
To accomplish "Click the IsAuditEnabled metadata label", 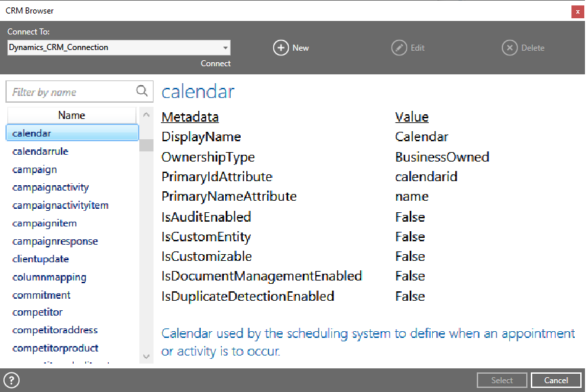I will (206, 217).
